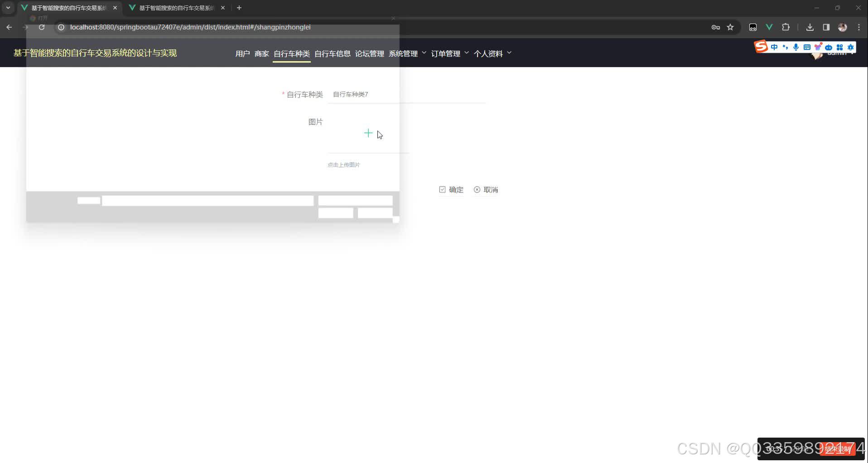Click the Chrome profile avatar
Viewport: 868px width, 463px height.
pyautogui.click(x=843, y=27)
